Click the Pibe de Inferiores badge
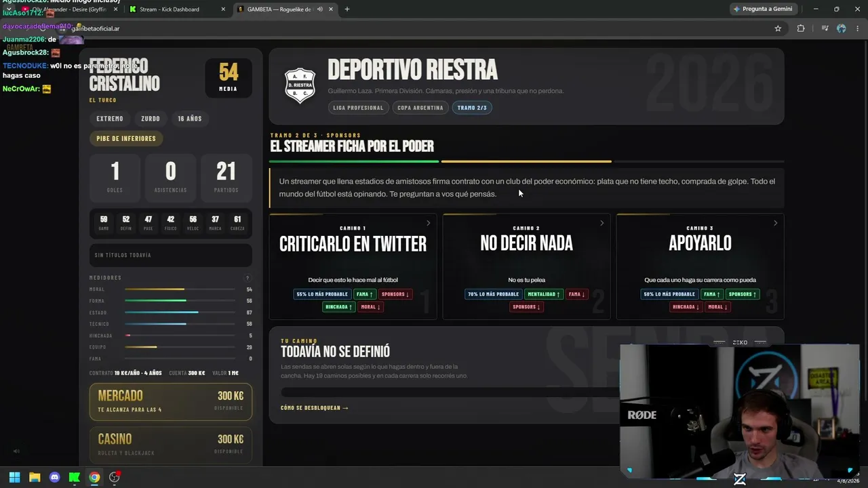 click(x=126, y=138)
